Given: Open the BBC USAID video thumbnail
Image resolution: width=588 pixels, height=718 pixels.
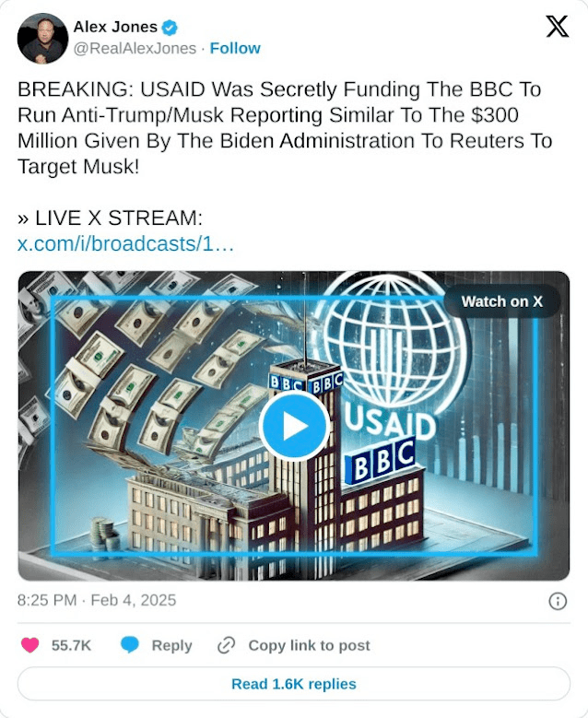Looking at the screenshot, I should tap(294, 426).
